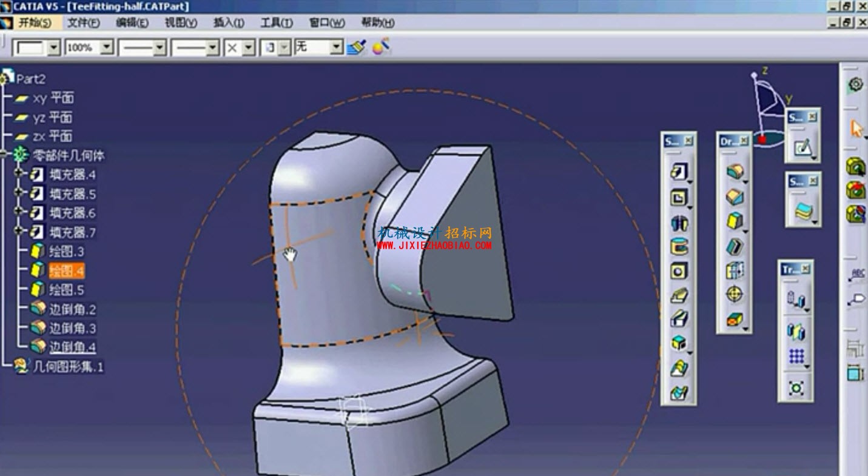The image size is (868, 476).
Task: Click the Painter brush icon in graphic properties
Action: (357, 47)
